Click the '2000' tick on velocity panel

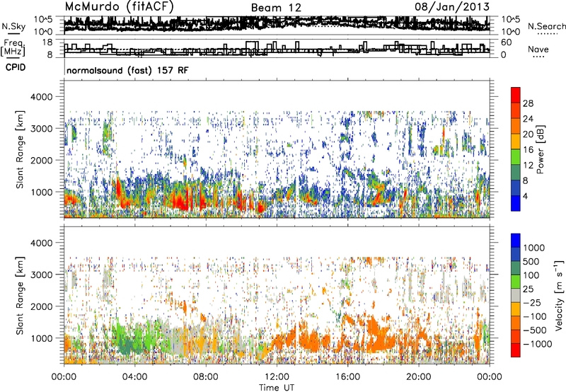(x=42, y=306)
